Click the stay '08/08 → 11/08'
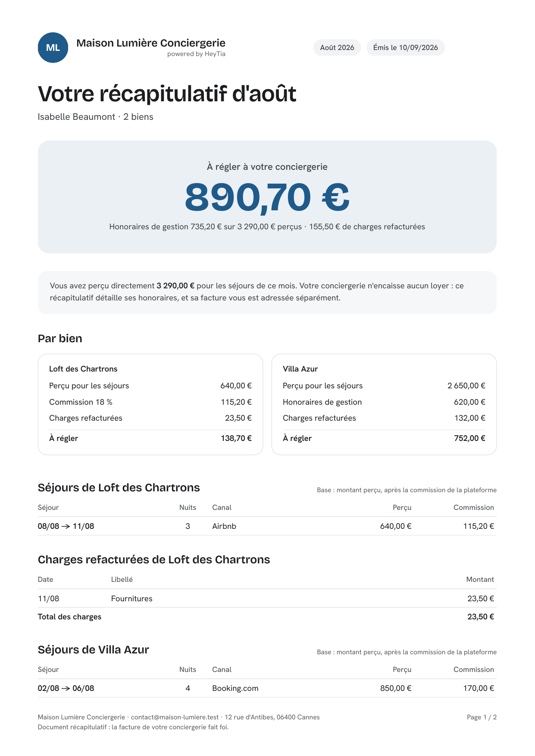 coord(66,526)
